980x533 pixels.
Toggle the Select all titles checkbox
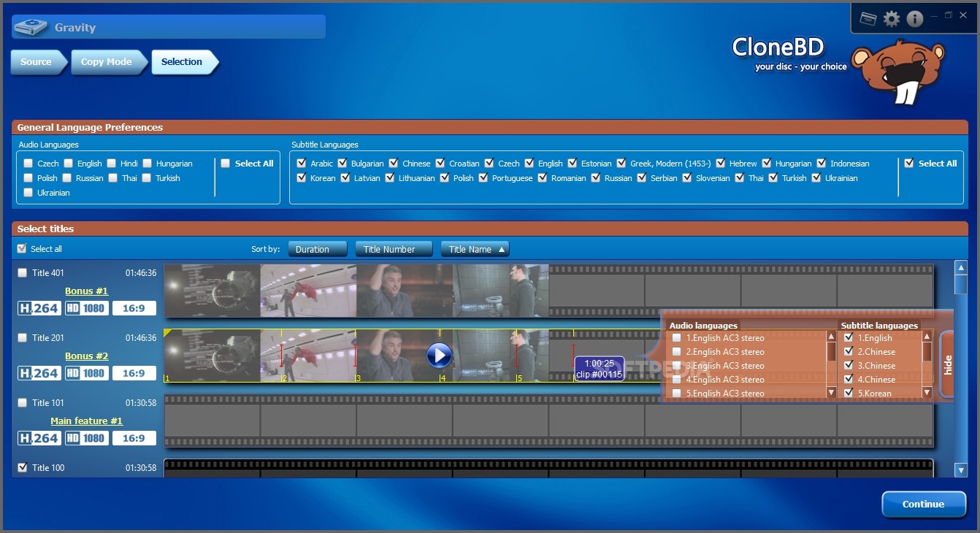point(22,249)
